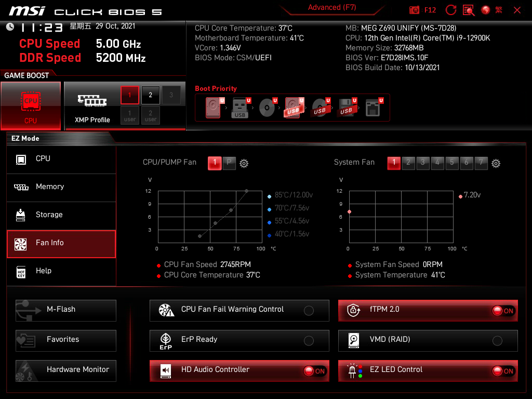Screen dimensions: 532x399
Task: Click the system time display
Action: (42, 28)
